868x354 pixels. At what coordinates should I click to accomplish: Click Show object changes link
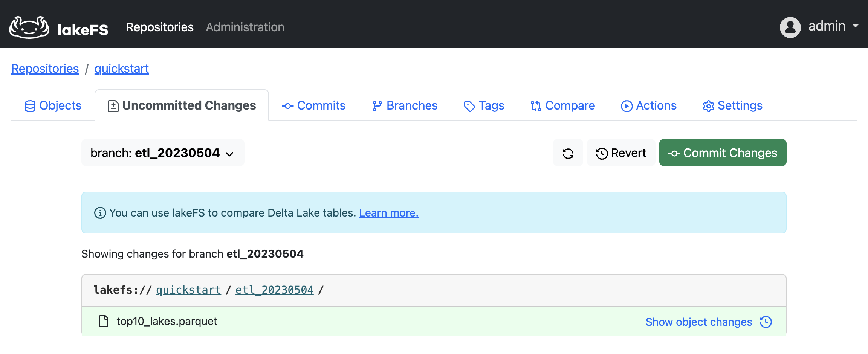698,322
